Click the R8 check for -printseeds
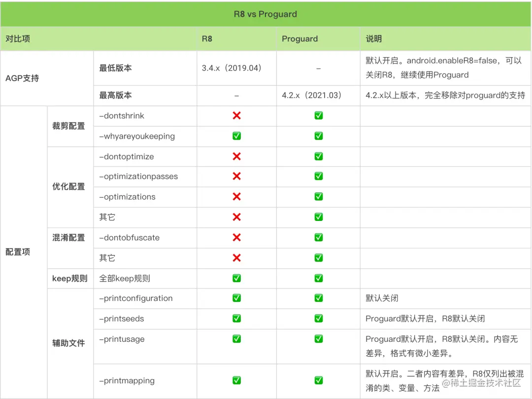This screenshot has width=532, height=399. 237,318
